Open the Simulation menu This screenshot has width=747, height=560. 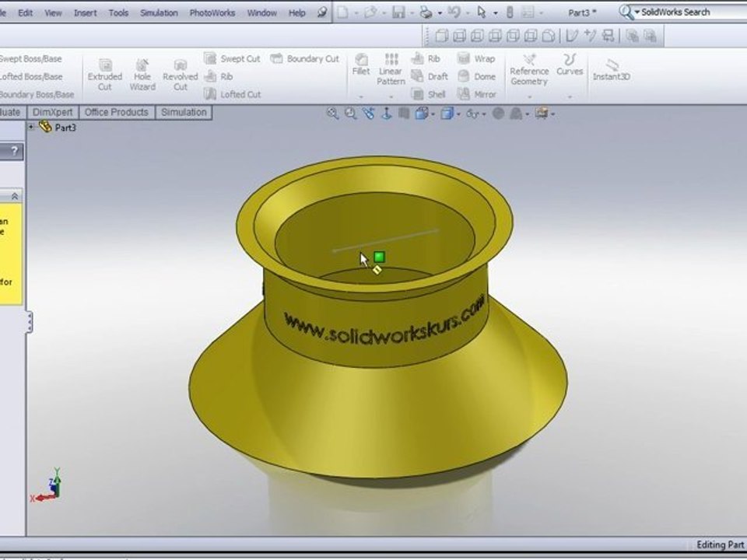(159, 13)
